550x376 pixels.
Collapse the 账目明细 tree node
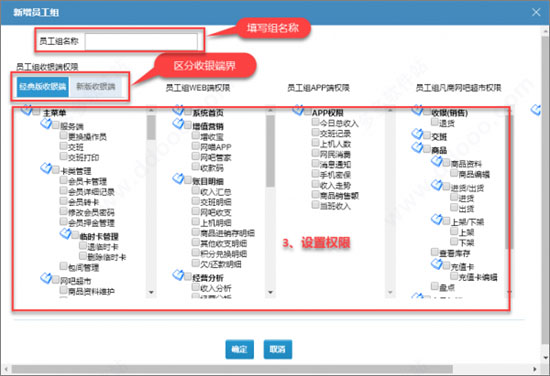[178, 179]
